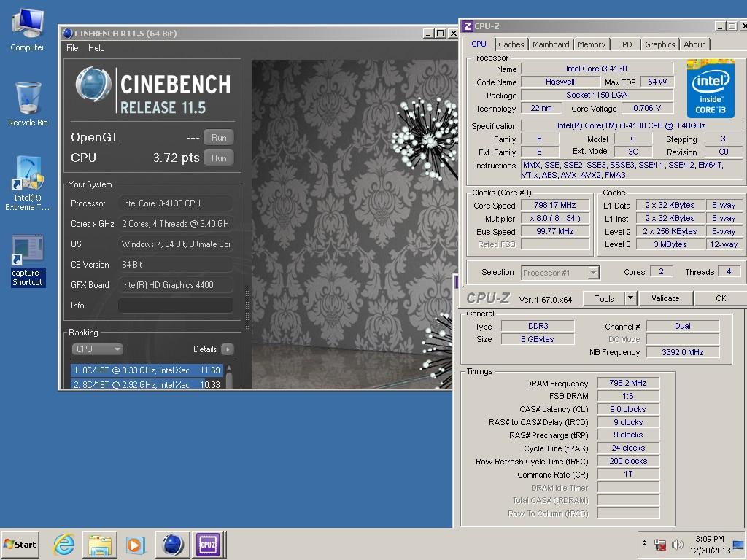This screenshot has height=560, width=747.
Task: Run the OpenGL benchmark
Action: pyautogui.click(x=219, y=138)
